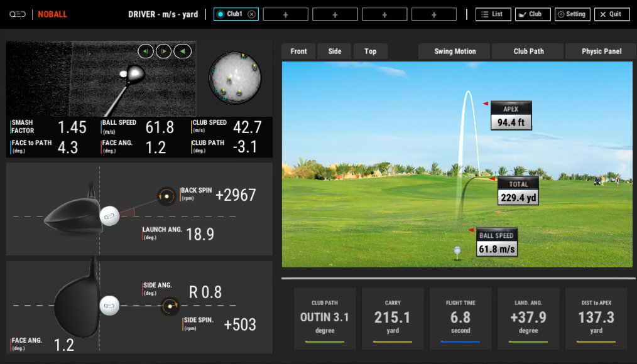Play impact video with middle arrow button
The image size is (637, 364).
pyautogui.click(x=164, y=51)
